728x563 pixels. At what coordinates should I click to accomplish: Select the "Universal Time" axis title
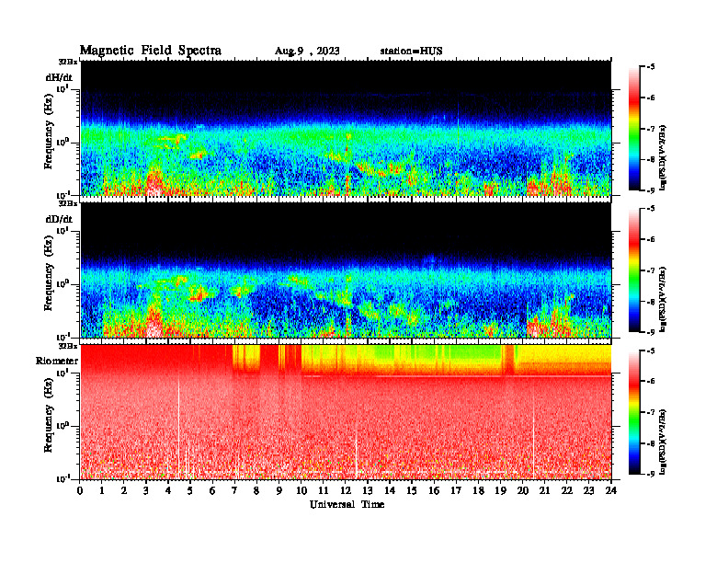pyautogui.click(x=347, y=504)
